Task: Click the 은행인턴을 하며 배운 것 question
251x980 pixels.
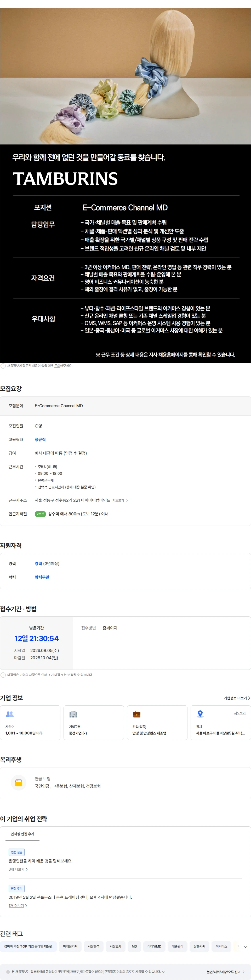Action: point(41,861)
